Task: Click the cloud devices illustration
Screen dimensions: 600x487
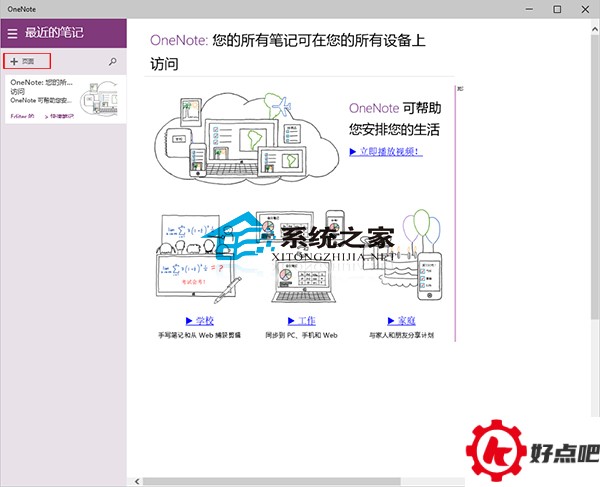Action: tap(247, 138)
